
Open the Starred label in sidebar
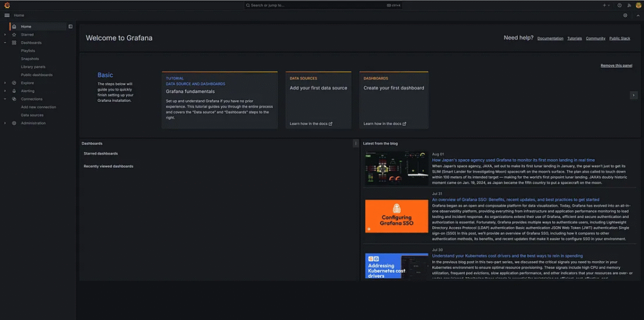point(28,35)
